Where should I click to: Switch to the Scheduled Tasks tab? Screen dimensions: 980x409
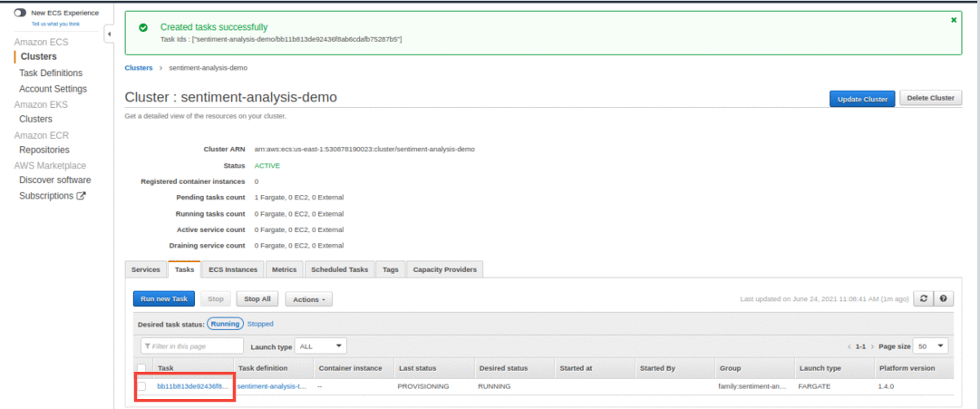[339, 269]
